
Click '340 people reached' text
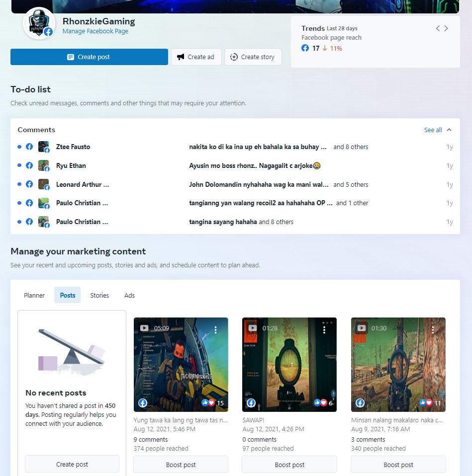pos(378,448)
